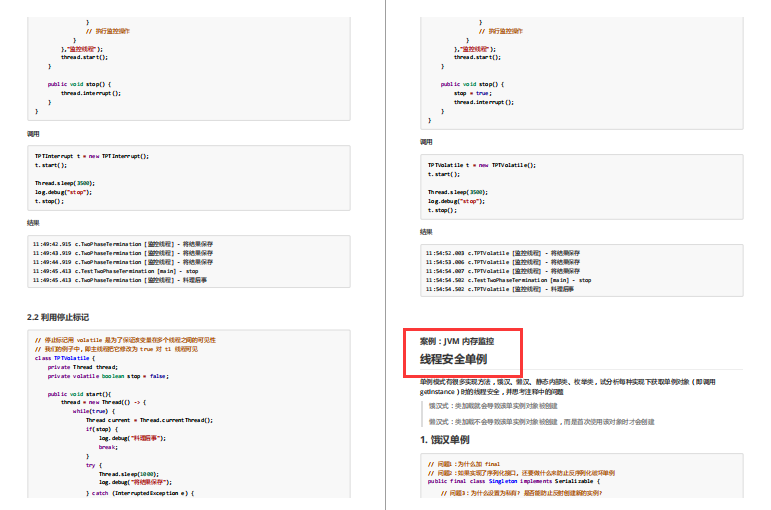
Task: Click "} catch (InterruptedException e) {"
Action: click(140, 493)
